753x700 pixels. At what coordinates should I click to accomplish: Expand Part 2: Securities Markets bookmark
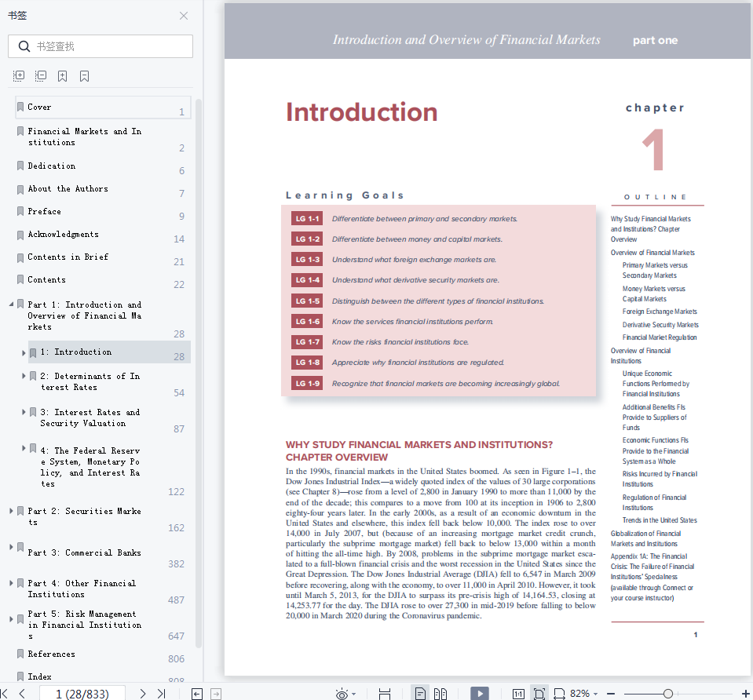(11, 511)
